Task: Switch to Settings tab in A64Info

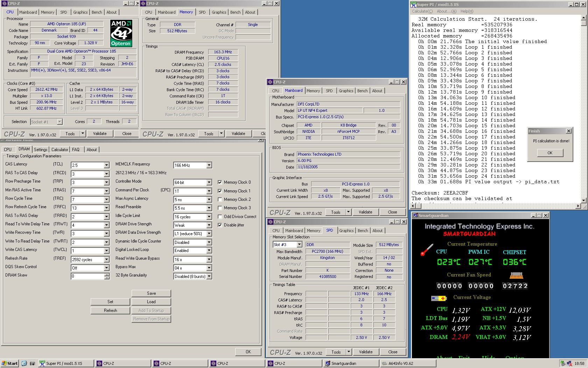Action: pyautogui.click(x=41, y=150)
